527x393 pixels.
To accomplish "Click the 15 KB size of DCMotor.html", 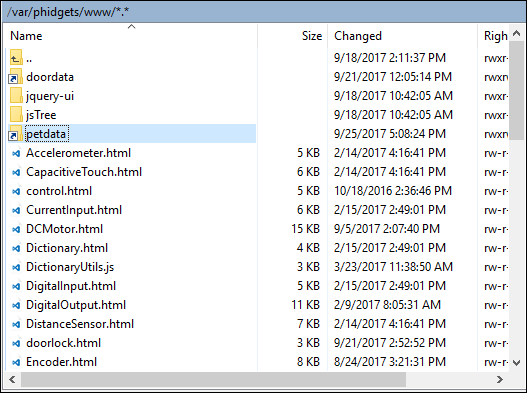I will 305,229.
